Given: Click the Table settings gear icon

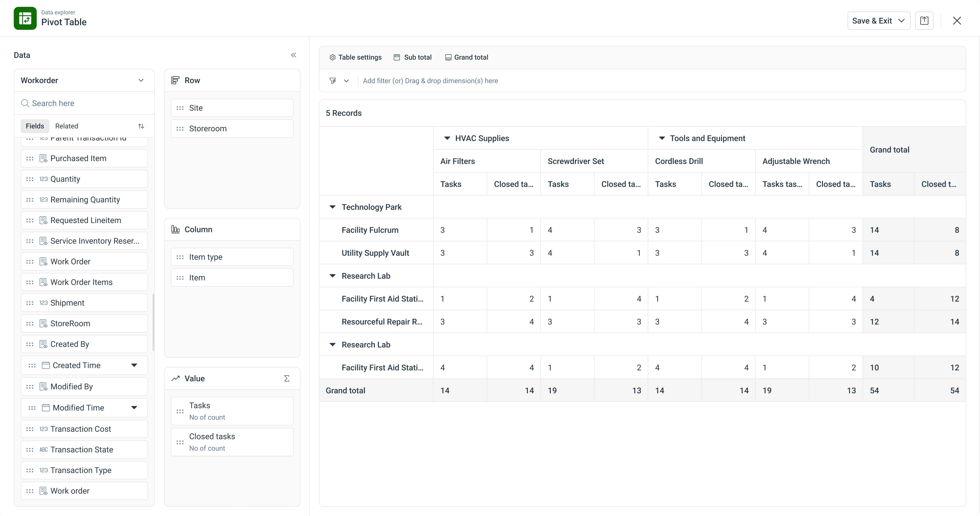Looking at the screenshot, I should [x=332, y=57].
